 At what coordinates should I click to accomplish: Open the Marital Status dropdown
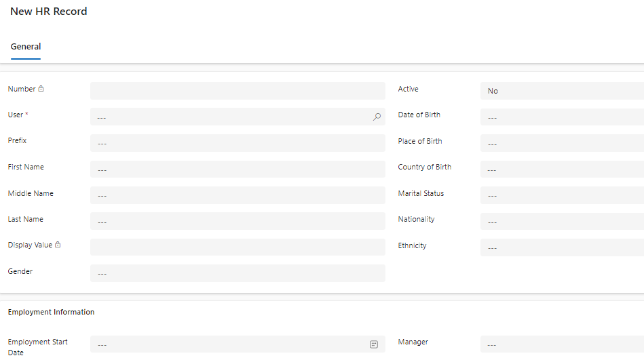tap(563, 195)
